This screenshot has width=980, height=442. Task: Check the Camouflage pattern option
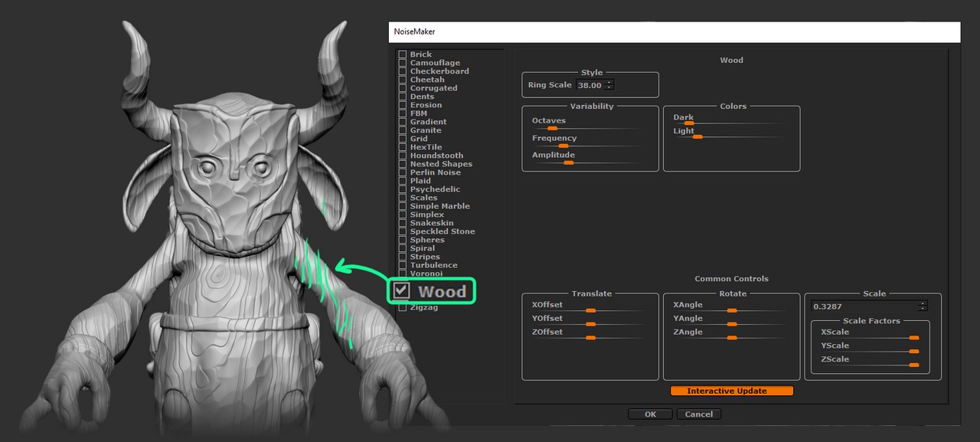[x=403, y=63]
